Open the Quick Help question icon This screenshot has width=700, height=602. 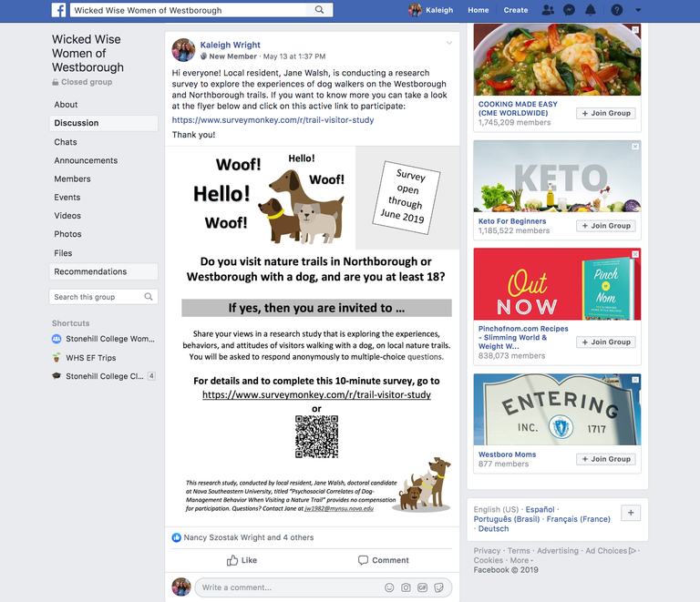617,10
